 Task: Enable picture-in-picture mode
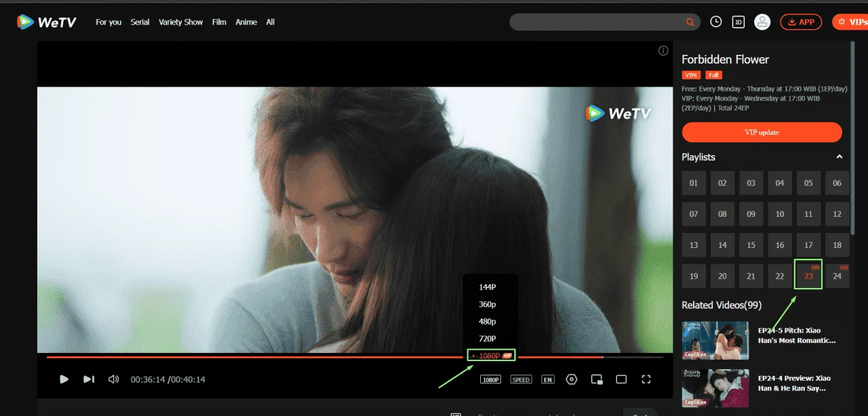[597, 379]
